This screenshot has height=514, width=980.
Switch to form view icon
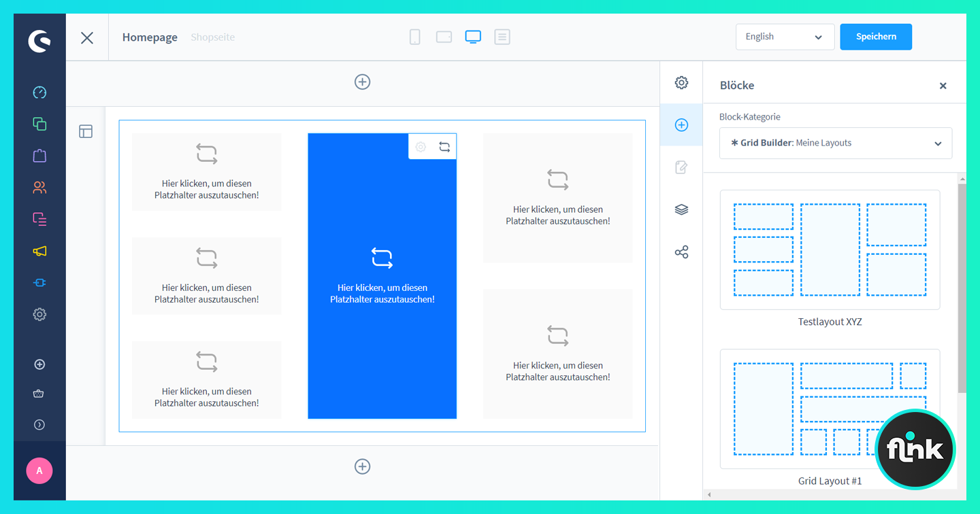click(502, 37)
